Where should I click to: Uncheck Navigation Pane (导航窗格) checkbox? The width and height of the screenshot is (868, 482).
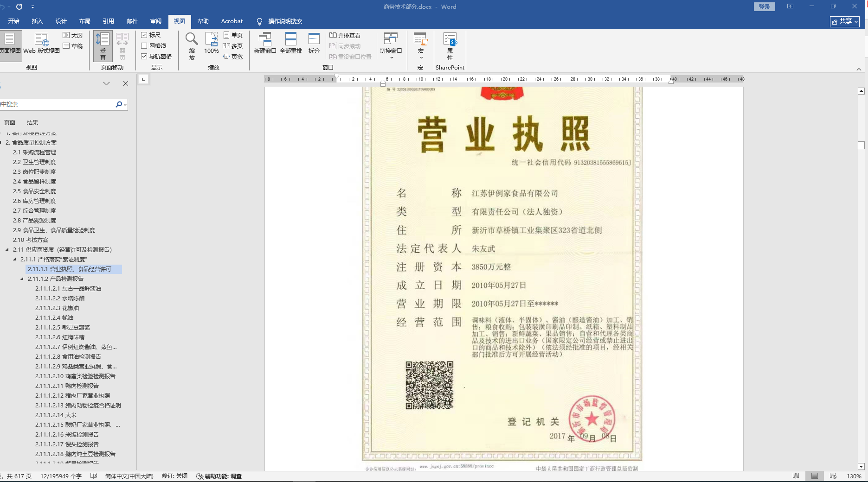[144, 57]
